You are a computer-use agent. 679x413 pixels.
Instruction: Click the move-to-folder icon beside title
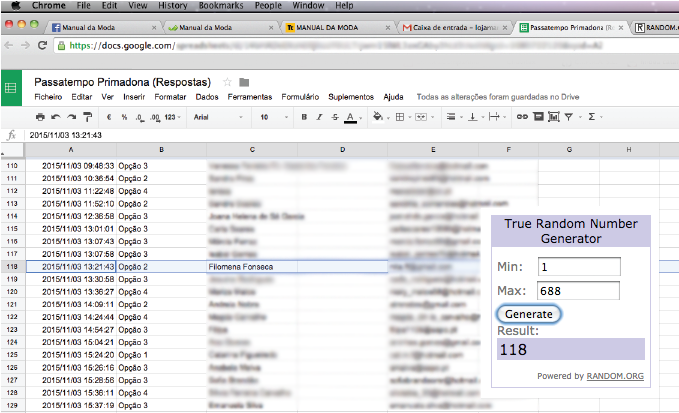point(244,81)
